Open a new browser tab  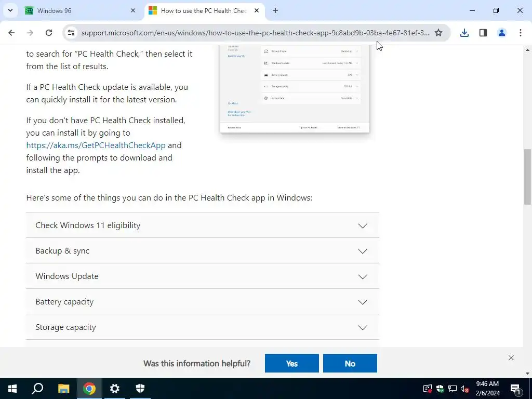[275, 10]
